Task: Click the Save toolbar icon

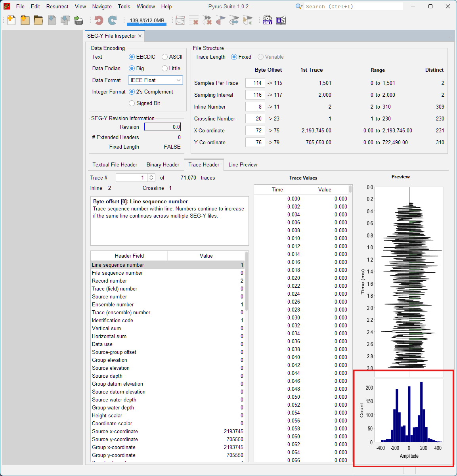Action: [x=52, y=20]
